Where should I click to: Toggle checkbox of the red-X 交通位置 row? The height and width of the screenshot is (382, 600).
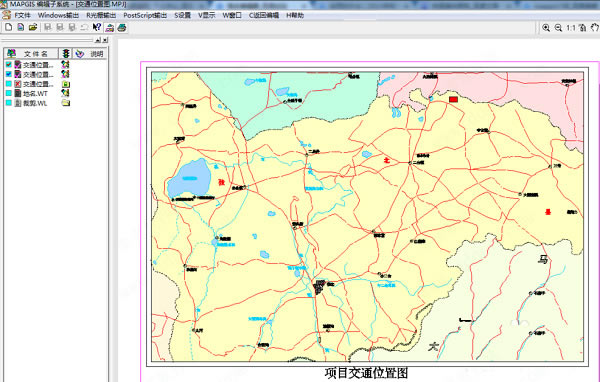(x=9, y=84)
